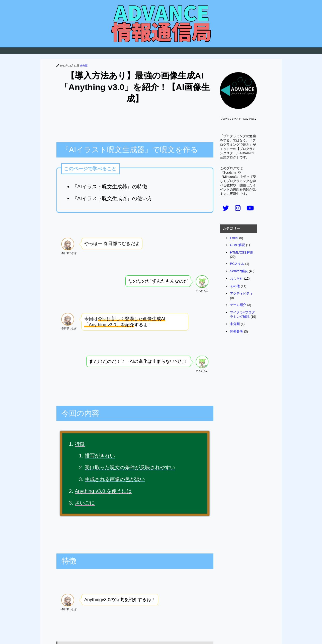Jump to 特徴 in the table of contents

79,444
